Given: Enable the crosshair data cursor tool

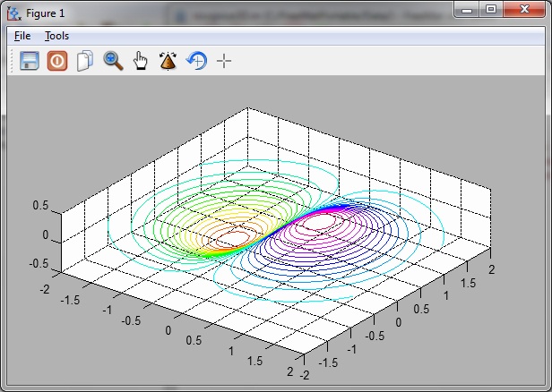Looking at the screenshot, I should pyautogui.click(x=224, y=61).
